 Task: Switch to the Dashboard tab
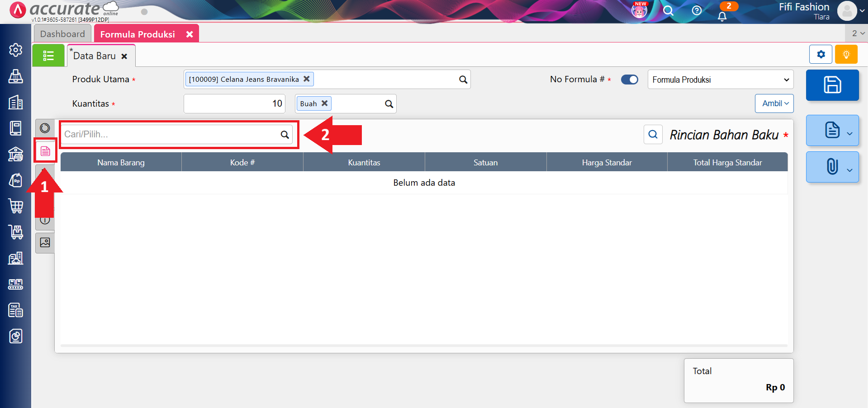(62, 34)
